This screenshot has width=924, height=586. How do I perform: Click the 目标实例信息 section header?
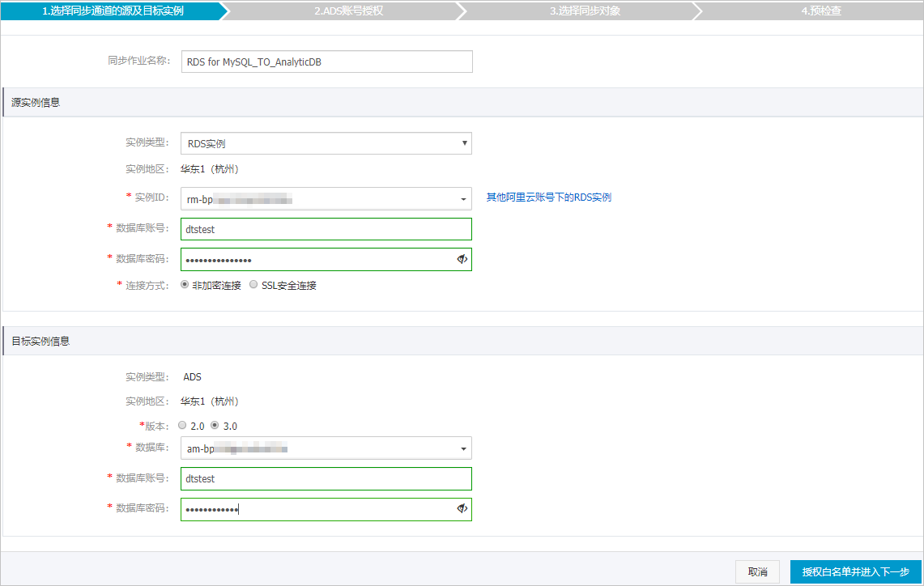tap(463, 341)
